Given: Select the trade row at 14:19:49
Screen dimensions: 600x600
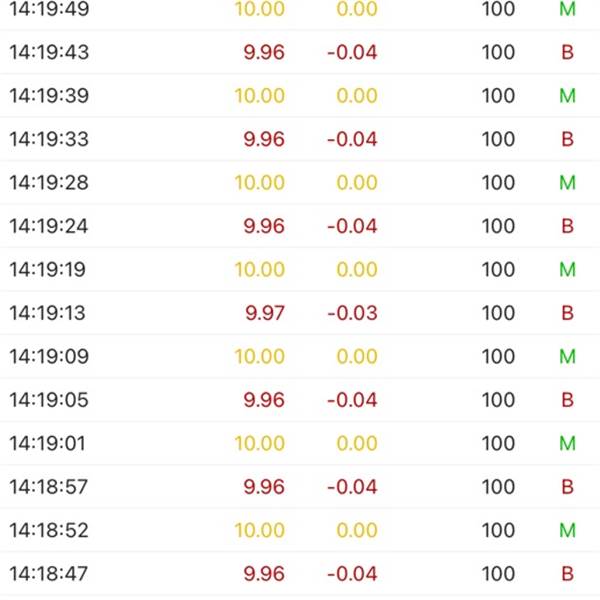Looking at the screenshot, I should [x=300, y=9].
